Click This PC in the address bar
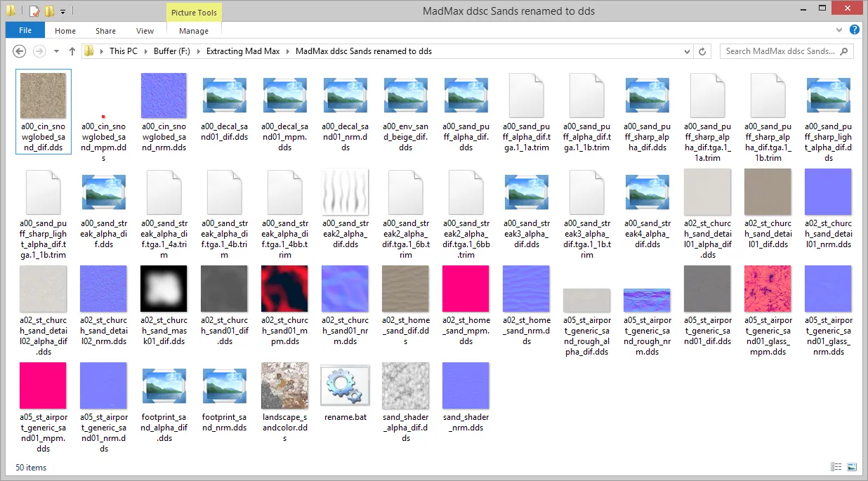This screenshot has height=481, width=868. click(x=124, y=51)
